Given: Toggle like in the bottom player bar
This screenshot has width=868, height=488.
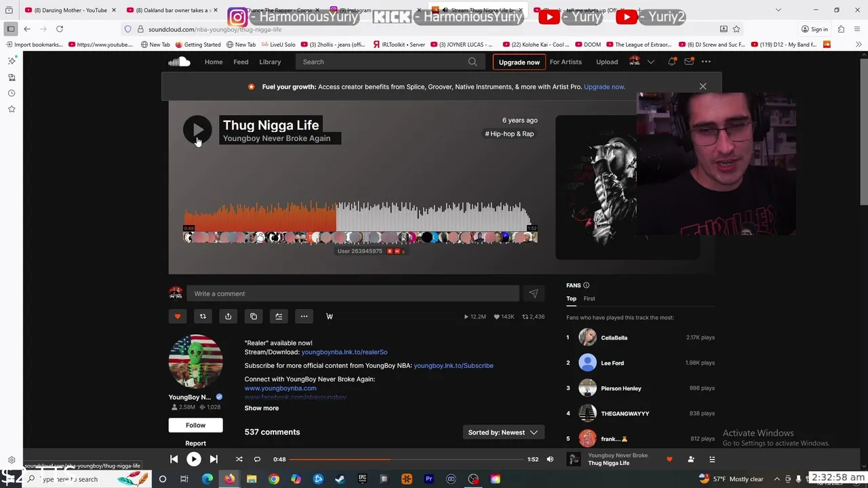Looking at the screenshot, I should pyautogui.click(x=669, y=460).
